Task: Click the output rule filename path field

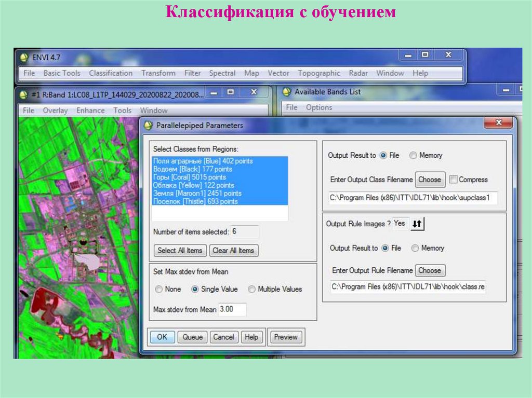Action: tap(408, 287)
